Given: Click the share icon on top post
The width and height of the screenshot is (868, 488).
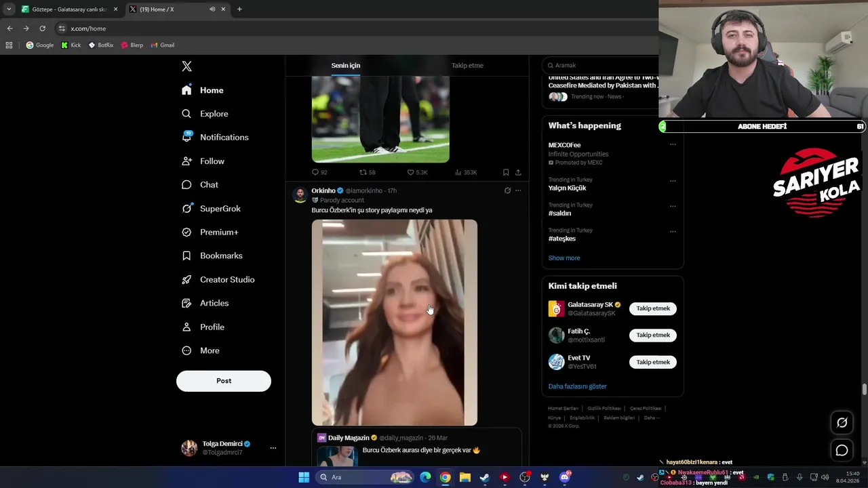Looking at the screenshot, I should (x=518, y=172).
